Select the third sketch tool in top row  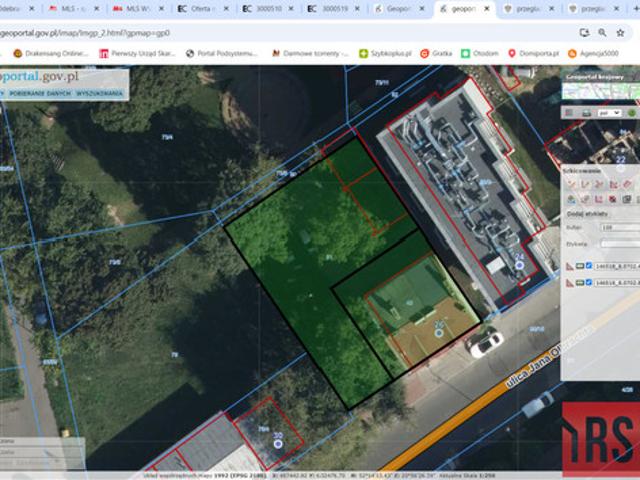(599, 184)
